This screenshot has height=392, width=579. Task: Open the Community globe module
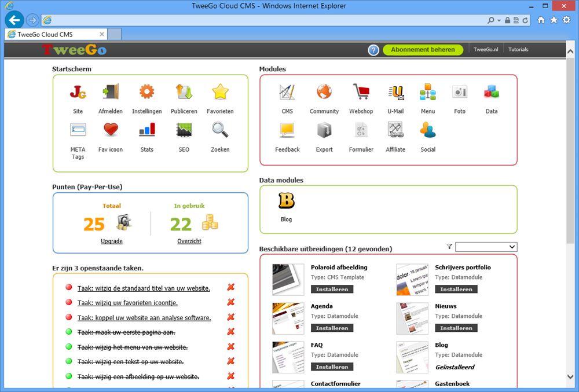pos(324,91)
